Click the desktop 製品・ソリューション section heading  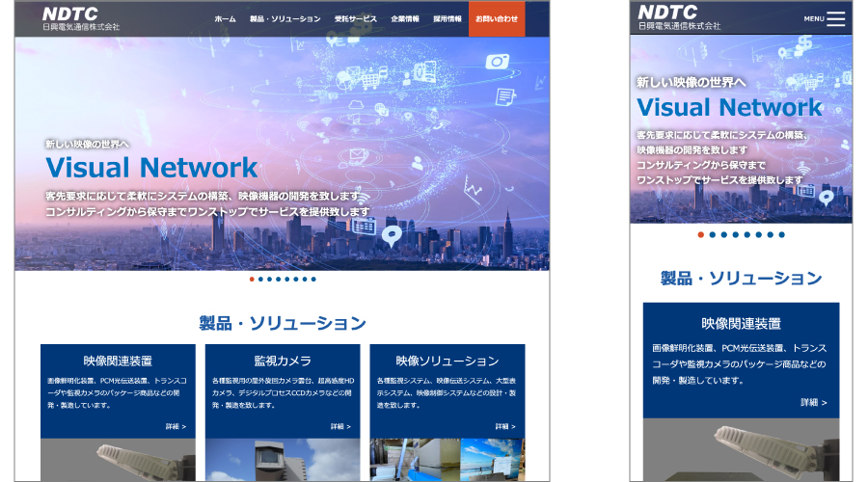point(283,323)
